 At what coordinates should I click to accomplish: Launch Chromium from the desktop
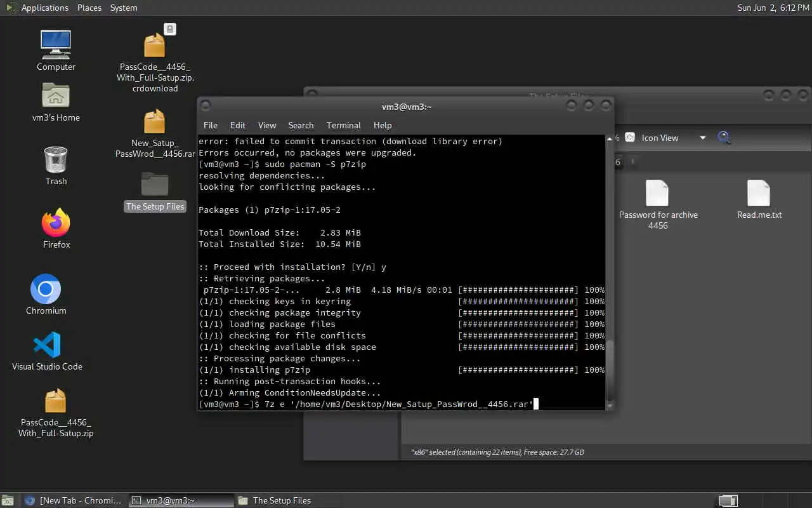[x=46, y=289]
